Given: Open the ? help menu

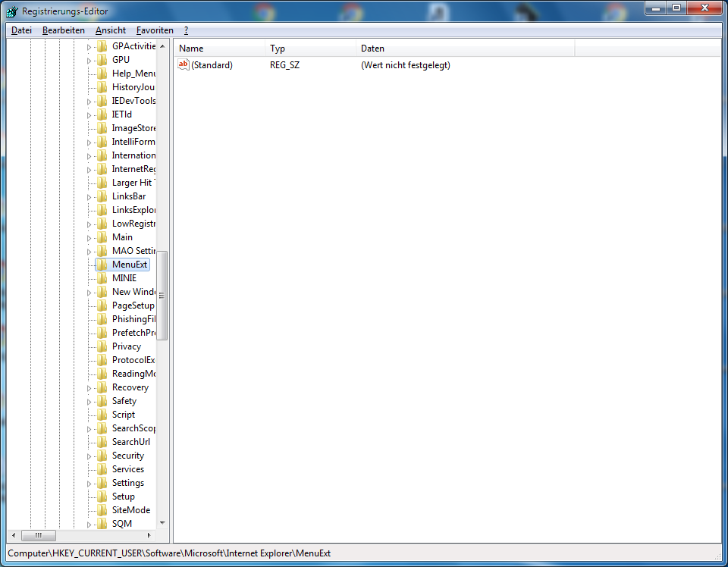Looking at the screenshot, I should coord(187,30).
